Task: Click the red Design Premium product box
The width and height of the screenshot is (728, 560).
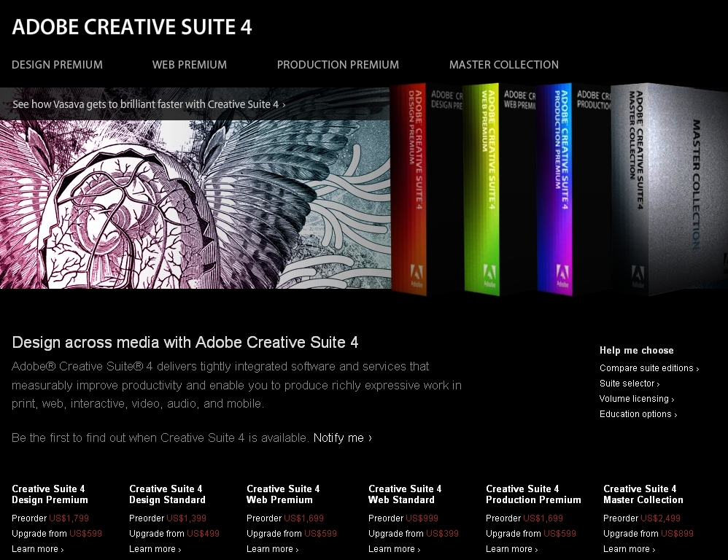Action: (408, 190)
